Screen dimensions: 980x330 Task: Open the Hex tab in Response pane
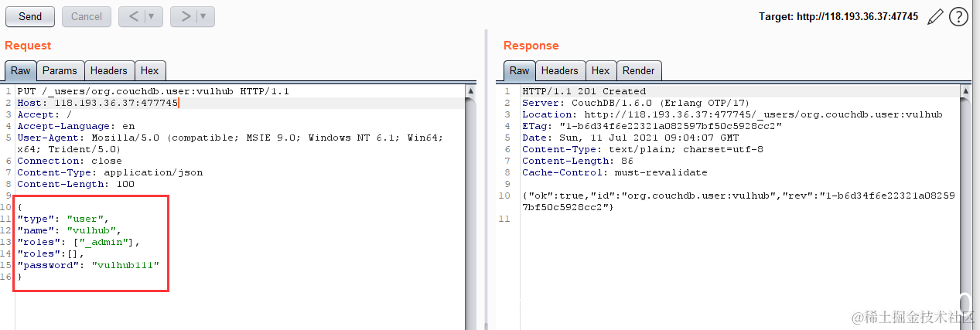601,70
